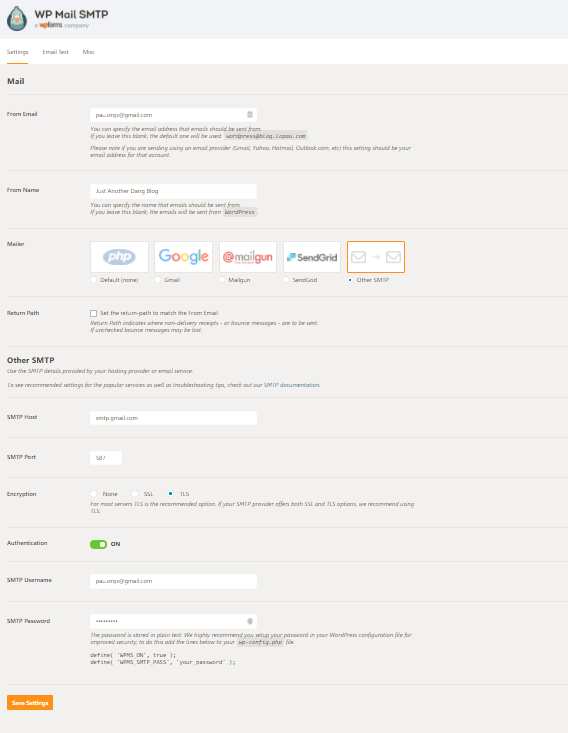Toggle the Authentication switch off
Screen dimensions: 568x733
pyautogui.click(x=98, y=544)
